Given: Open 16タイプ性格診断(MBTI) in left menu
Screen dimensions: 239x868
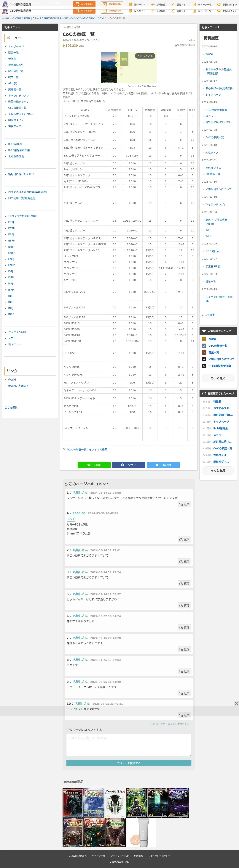Looking at the screenshot, I should tap(23, 216).
